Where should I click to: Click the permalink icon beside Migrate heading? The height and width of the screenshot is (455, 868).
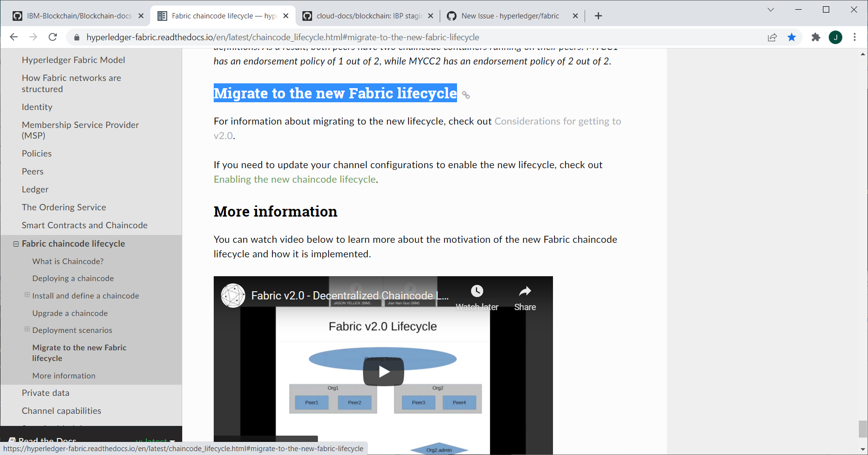coord(466,95)
